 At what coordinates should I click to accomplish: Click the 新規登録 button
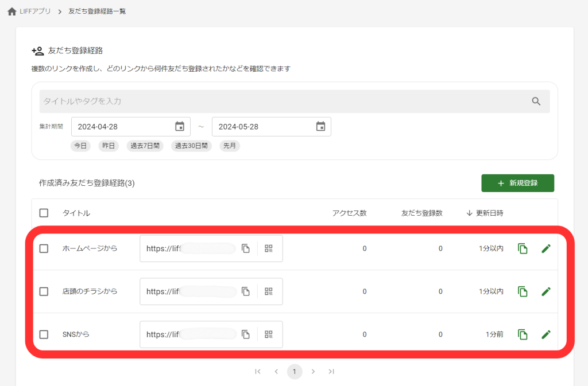pyautogui.click(x=517, y=182)
